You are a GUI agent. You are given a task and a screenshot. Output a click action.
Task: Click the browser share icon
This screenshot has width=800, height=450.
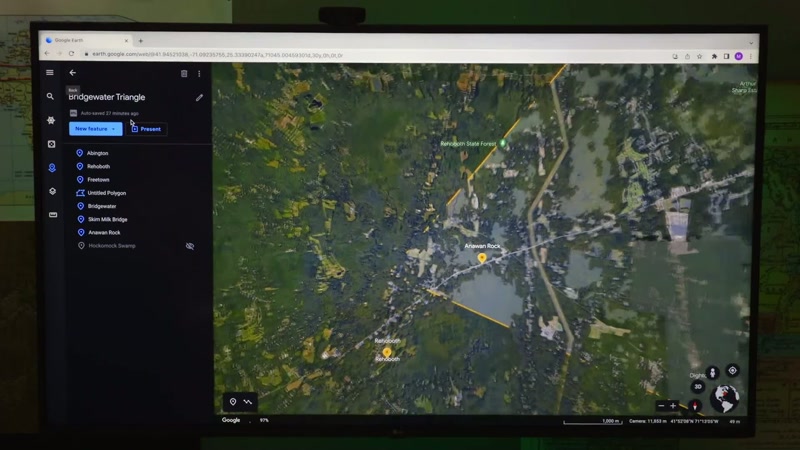tap(687, 57)
